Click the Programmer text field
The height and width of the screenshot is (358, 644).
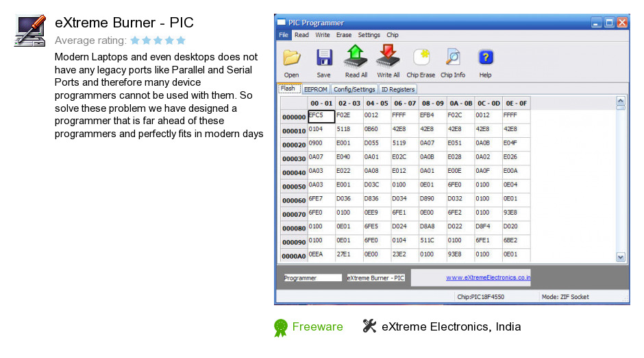(312, 278)
